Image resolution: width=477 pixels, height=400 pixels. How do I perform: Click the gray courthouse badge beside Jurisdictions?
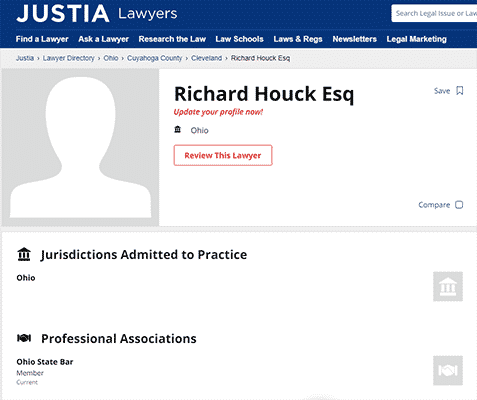pos(448,286)
